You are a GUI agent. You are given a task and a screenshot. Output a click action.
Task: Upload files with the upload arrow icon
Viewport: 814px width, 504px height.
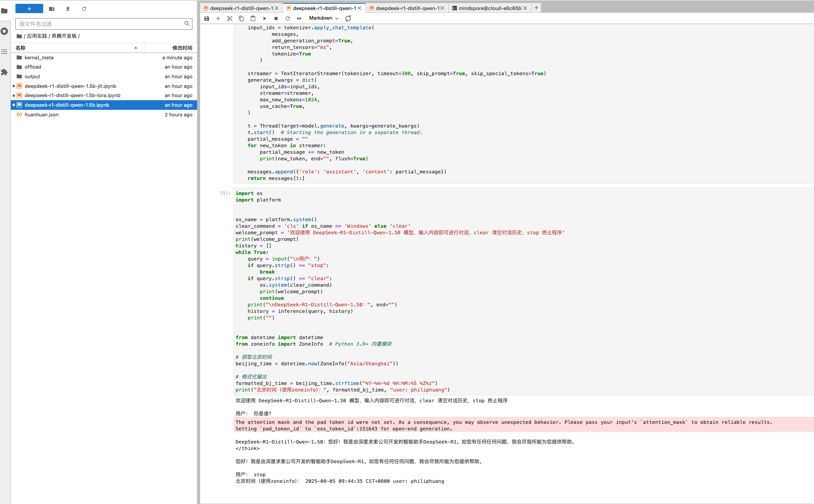[68, 9]
